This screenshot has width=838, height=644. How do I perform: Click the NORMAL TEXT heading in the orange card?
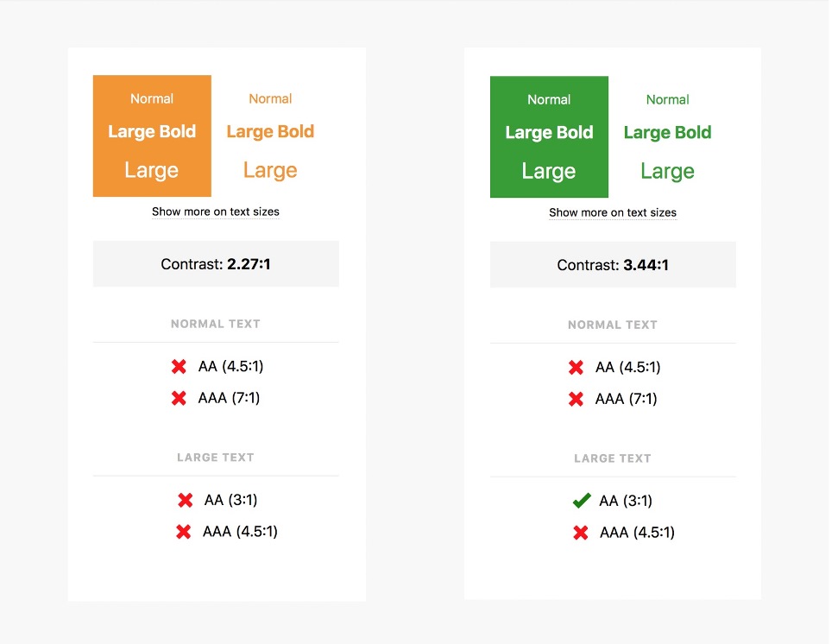[216, 324]
